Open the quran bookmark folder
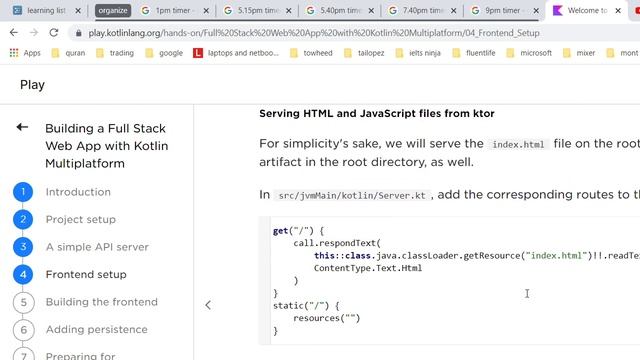640x360 pixels. coord(68,53)
